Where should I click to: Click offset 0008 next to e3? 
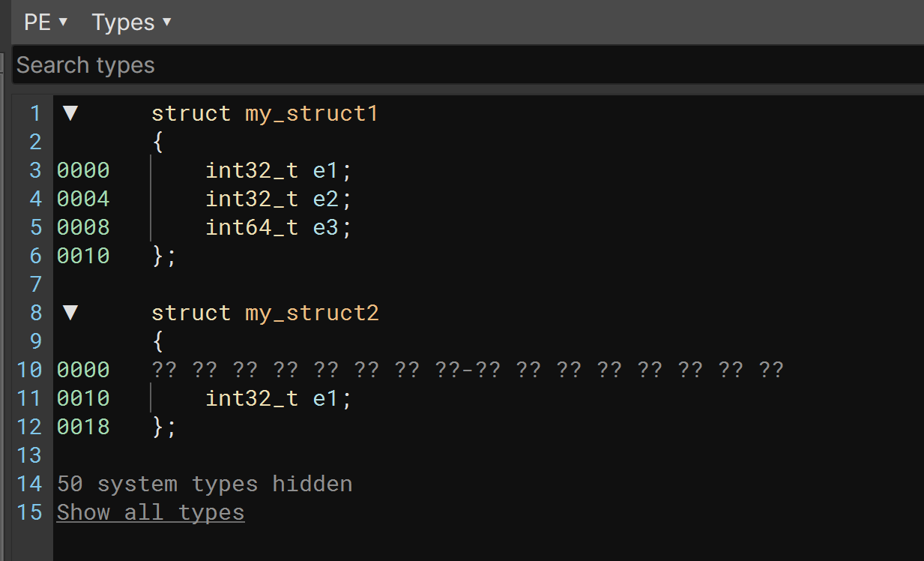pyautogui.click(x=82, y=227)
